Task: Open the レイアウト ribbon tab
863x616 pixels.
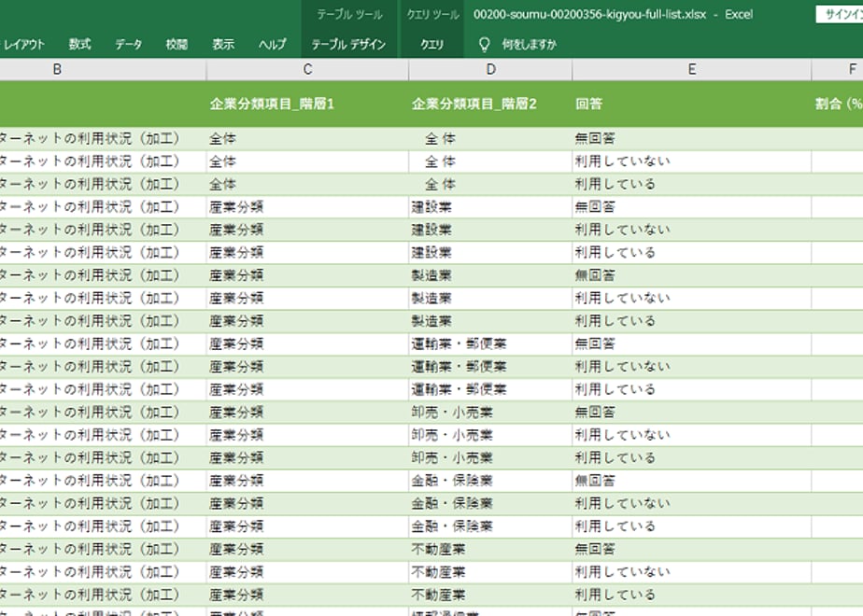Action: click(22, 44)
